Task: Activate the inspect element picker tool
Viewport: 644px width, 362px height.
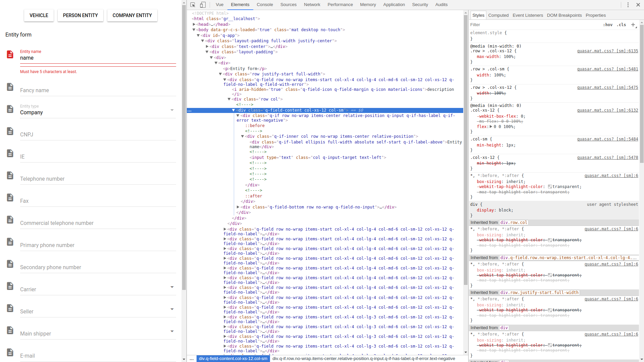Action: pos(193,5)
